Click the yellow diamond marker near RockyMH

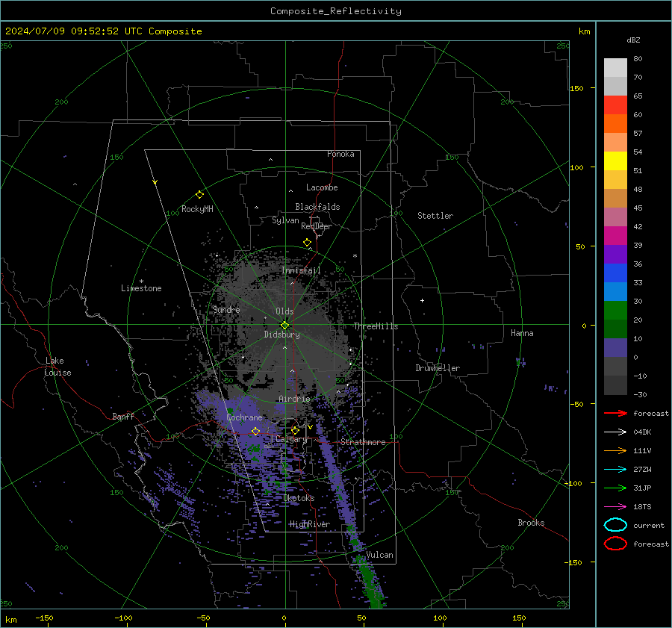click(x=199, y=195)
